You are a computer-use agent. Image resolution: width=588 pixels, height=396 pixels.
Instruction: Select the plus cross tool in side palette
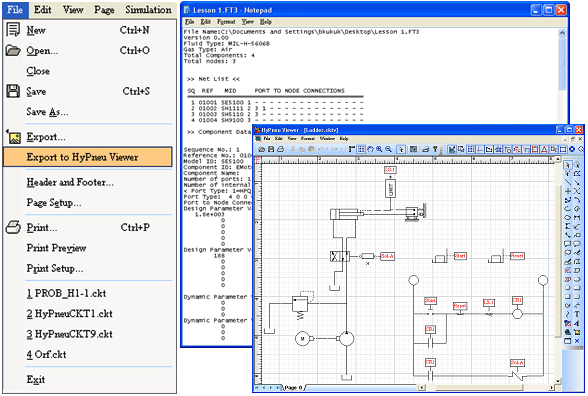pos(568,191)
